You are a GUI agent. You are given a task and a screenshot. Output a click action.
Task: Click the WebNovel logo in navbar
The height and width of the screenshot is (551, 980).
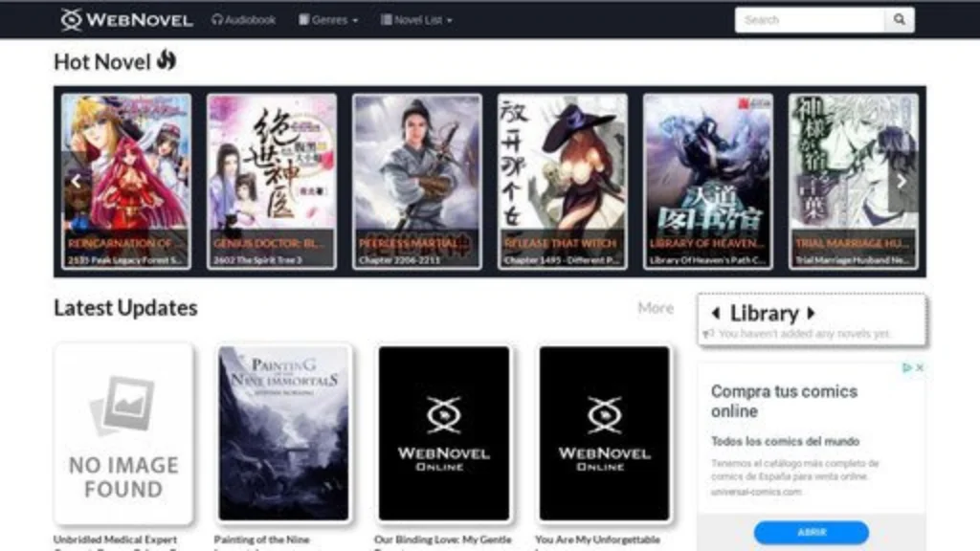coord(126,19)
